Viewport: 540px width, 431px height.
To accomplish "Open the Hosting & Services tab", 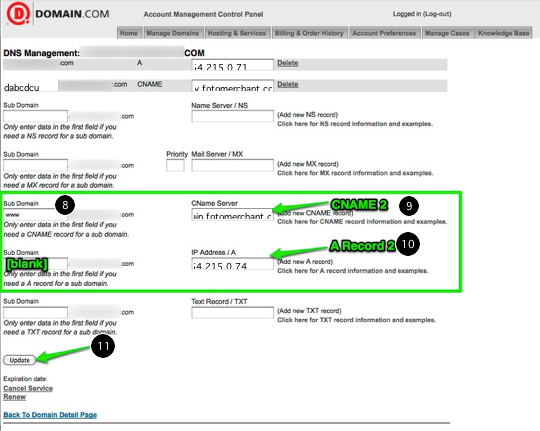I will (237, 33).
